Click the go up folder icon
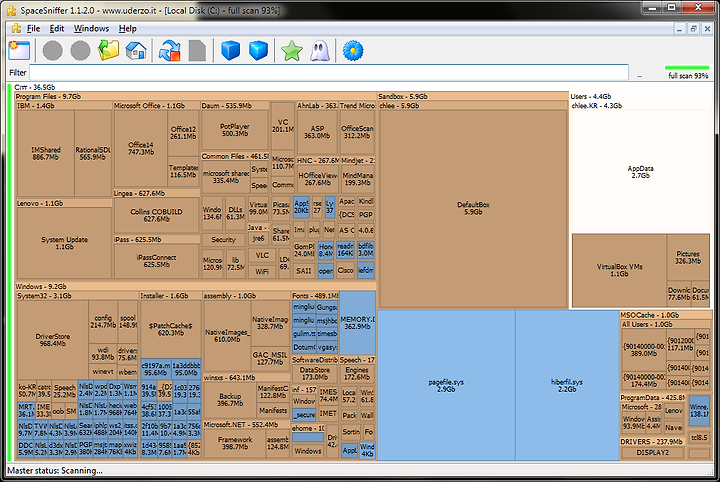This screenshot has height=482, width=720. (108, 50)
